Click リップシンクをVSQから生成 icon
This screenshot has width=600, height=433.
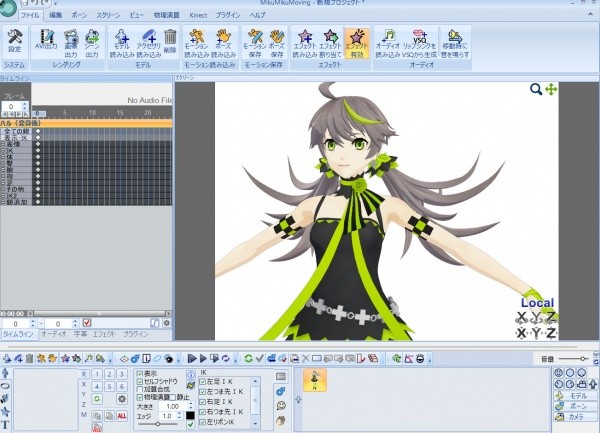pyautogui.click(x=419, y=43)
